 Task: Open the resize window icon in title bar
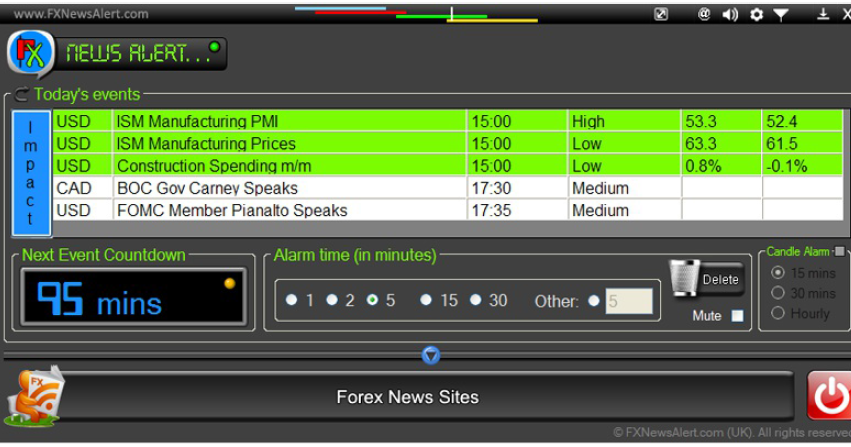click(661, 14)
